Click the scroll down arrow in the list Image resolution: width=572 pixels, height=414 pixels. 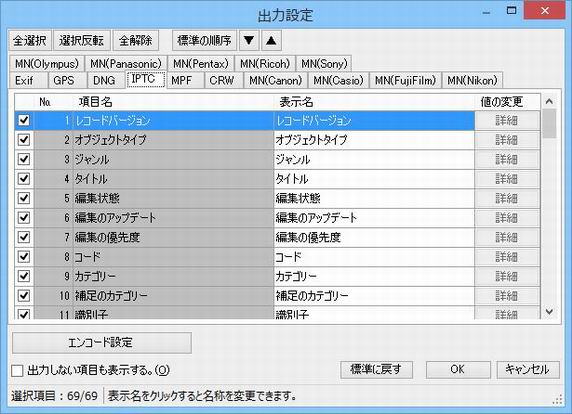point(549,312)
